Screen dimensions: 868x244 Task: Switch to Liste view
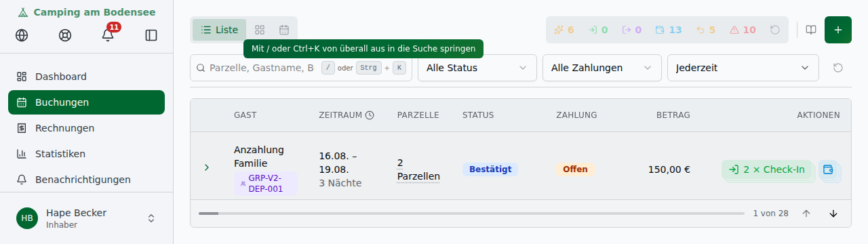pyautogui.click(x=220, y=30)
